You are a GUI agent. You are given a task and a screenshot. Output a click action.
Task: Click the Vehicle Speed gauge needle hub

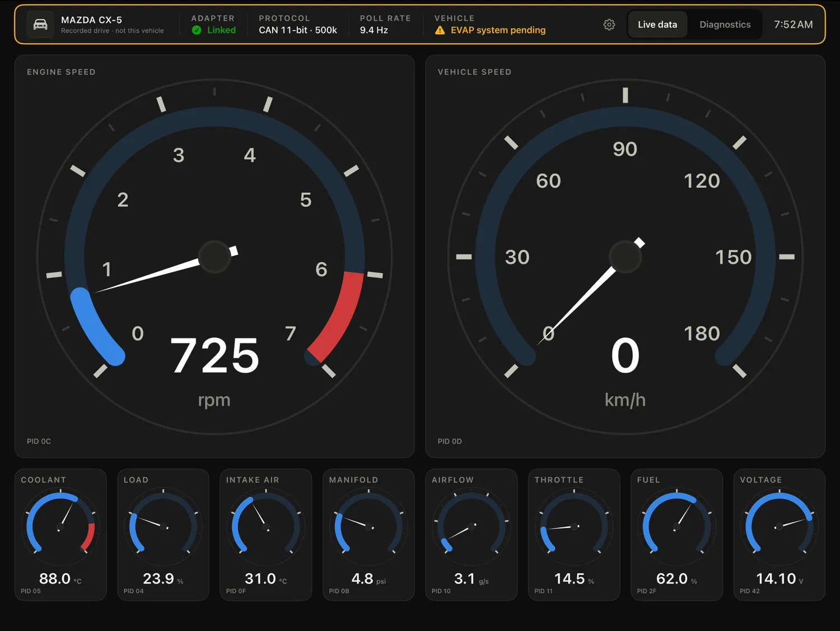click(x=625, y=257)
